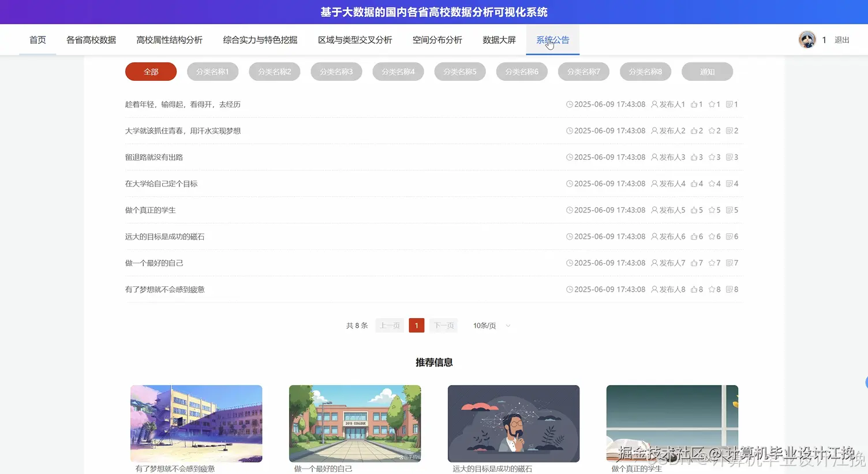Open announcement 大学就该抓住青春，用汗水实现梦想
The height and width of the screenshot is (474, 868).
(183, 131)
